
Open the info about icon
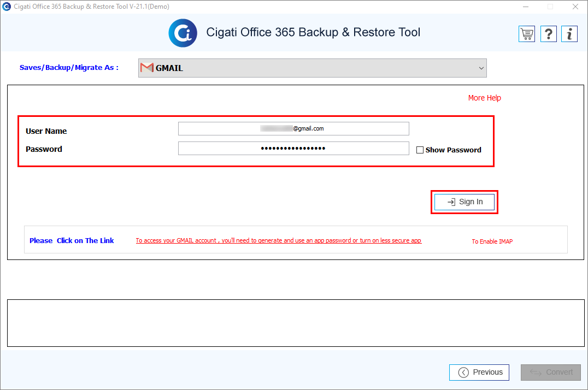coord(569,34)
